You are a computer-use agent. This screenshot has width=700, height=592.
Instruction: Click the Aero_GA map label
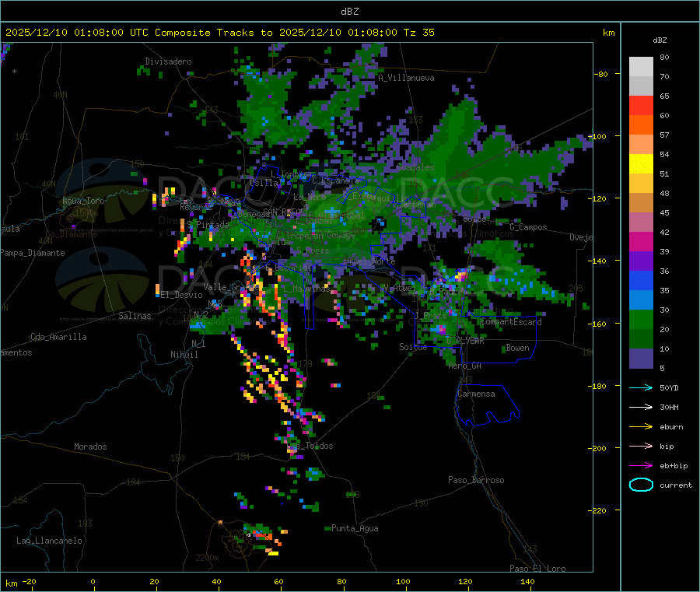[465, 366]
